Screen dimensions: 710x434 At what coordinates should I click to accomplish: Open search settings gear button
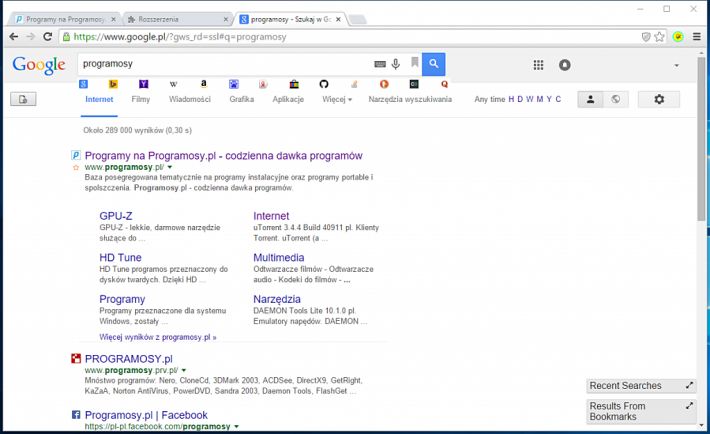(659, 99)
